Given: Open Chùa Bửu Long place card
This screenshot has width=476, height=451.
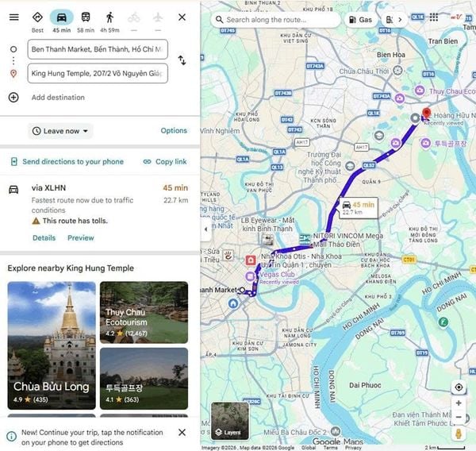Looking at the screenshot, I should 52,345.
